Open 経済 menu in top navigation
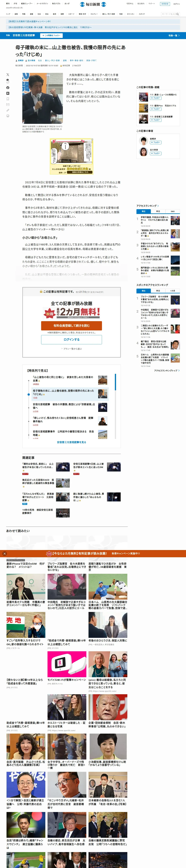 55,14
